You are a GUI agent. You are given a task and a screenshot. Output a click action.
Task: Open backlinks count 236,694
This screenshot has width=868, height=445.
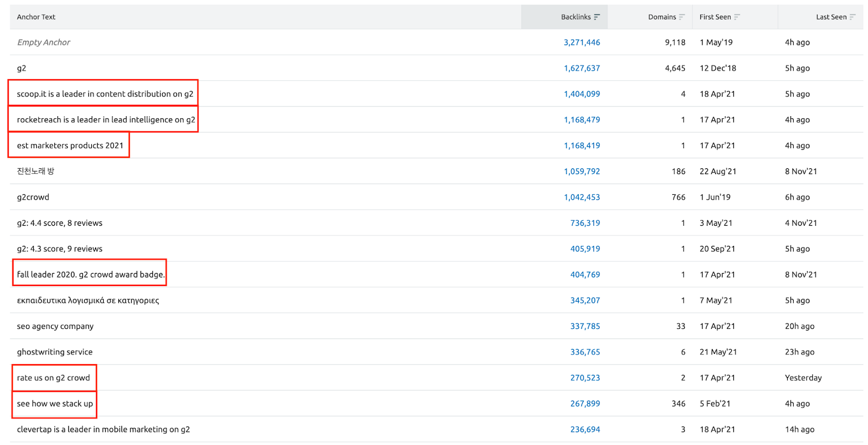pyautogui.click(x=585, y=429)
